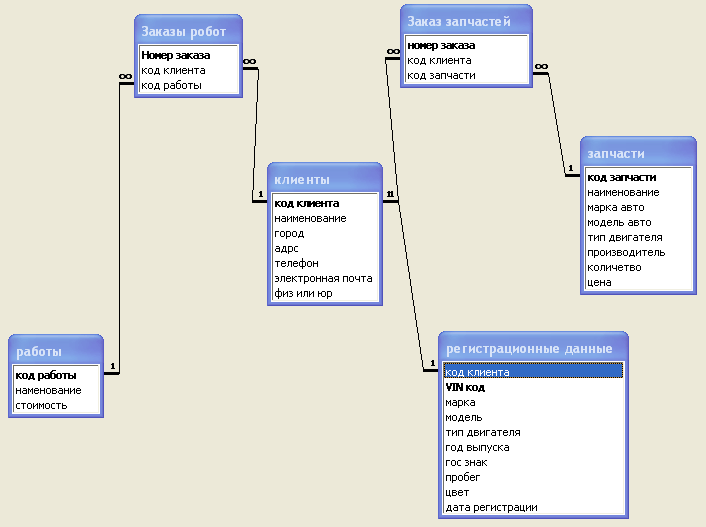706x527 pixels.
Task: Click the количетво field in запчасти
Action: 638,267
